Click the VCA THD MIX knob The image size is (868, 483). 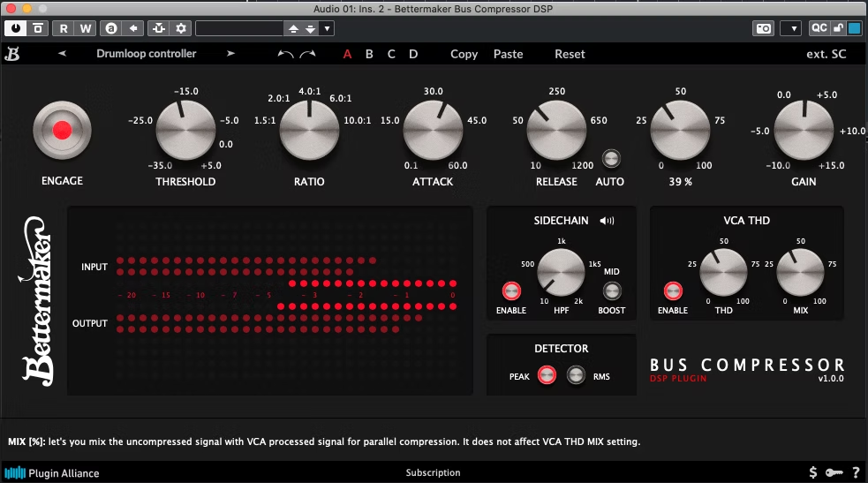pos(801,272)
